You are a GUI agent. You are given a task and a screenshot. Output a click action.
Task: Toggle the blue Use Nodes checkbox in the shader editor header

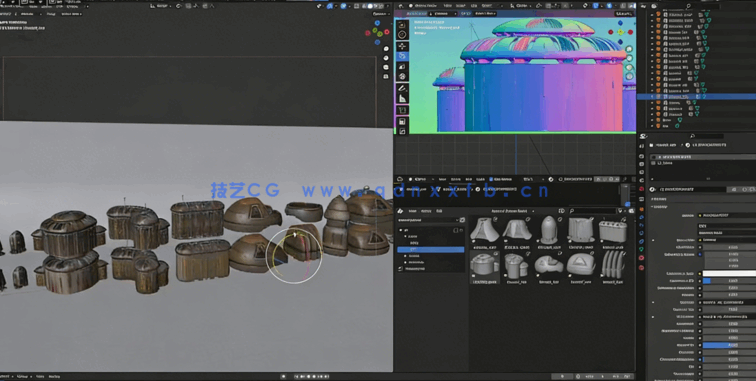491,179
